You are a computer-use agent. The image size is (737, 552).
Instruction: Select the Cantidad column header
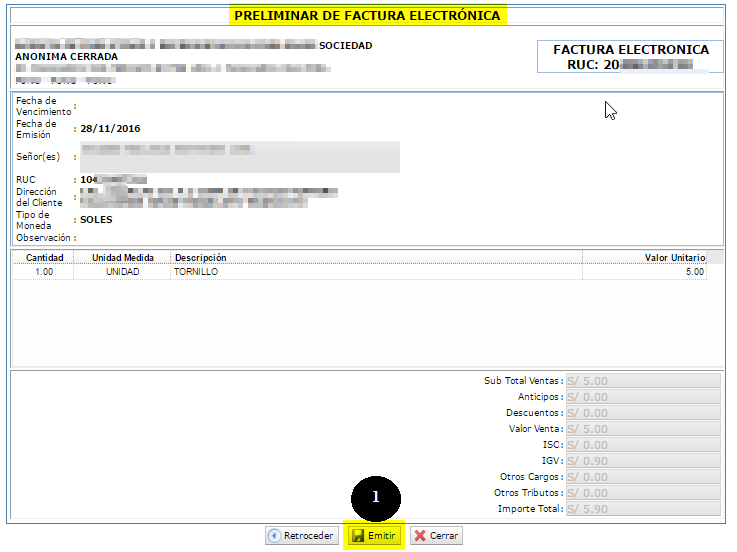pyautogui.click(x=44, y=258)
